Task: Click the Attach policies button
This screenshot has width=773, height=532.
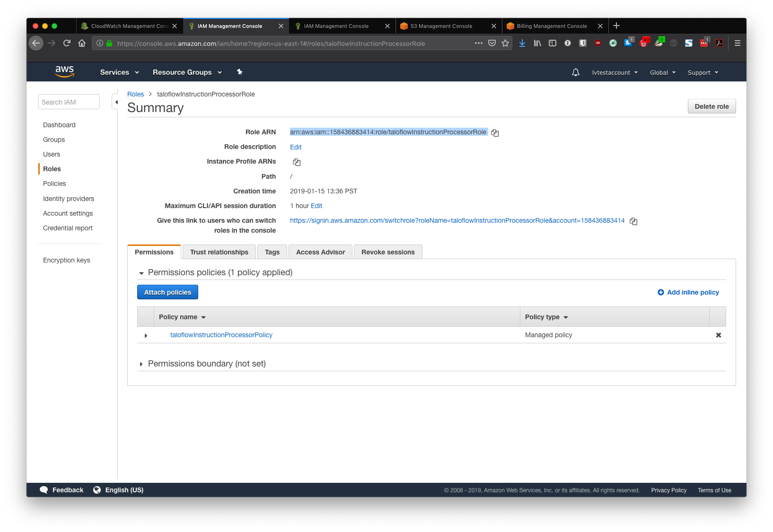Action: click(167, 292)
